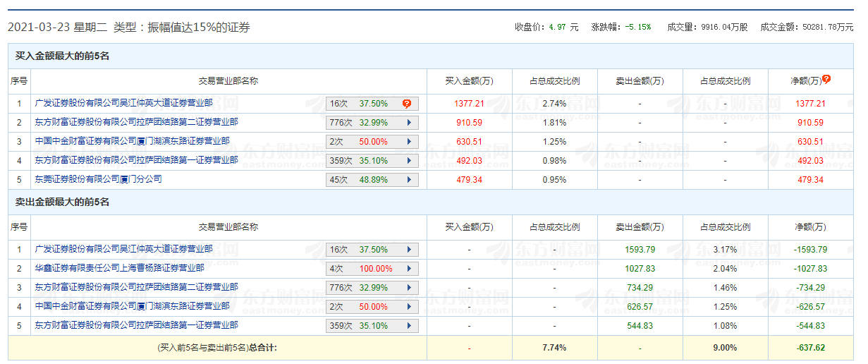This screenshot has height=364, width=868.
Task: Open 东方财富拉萨团结路第二营业部 link in buy table
Action: coord(136,122)
